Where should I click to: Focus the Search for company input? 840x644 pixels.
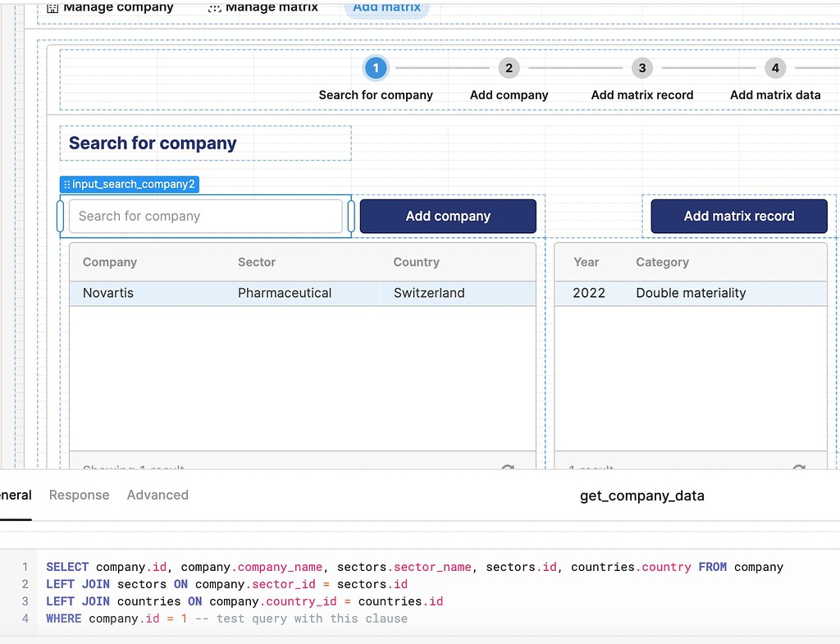click(x=206, y=217)
